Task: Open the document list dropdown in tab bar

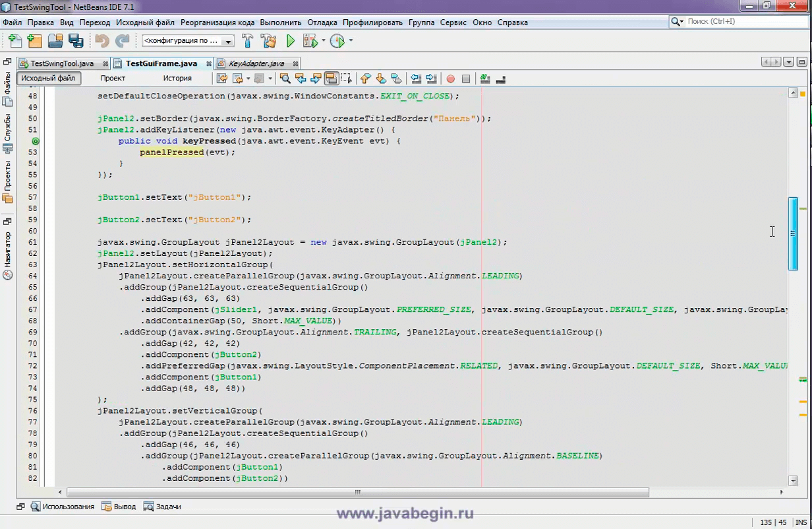Action: pyautogui.click(x=789, y=63)
